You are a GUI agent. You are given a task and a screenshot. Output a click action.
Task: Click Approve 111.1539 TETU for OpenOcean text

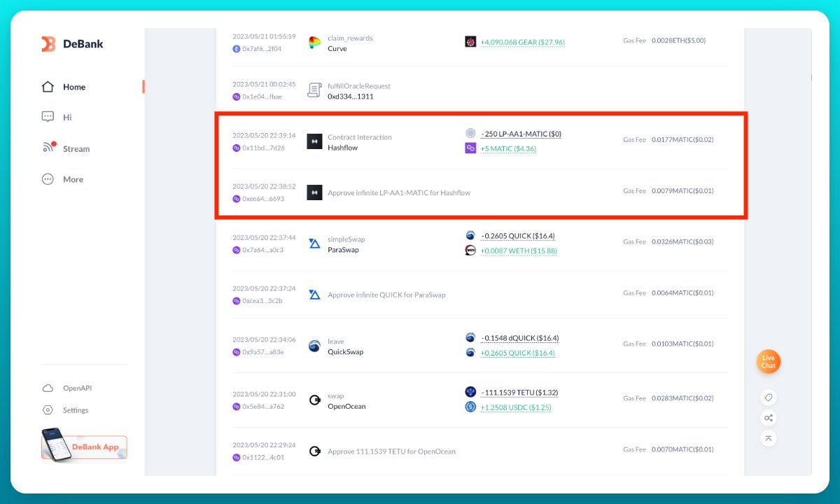391,451
